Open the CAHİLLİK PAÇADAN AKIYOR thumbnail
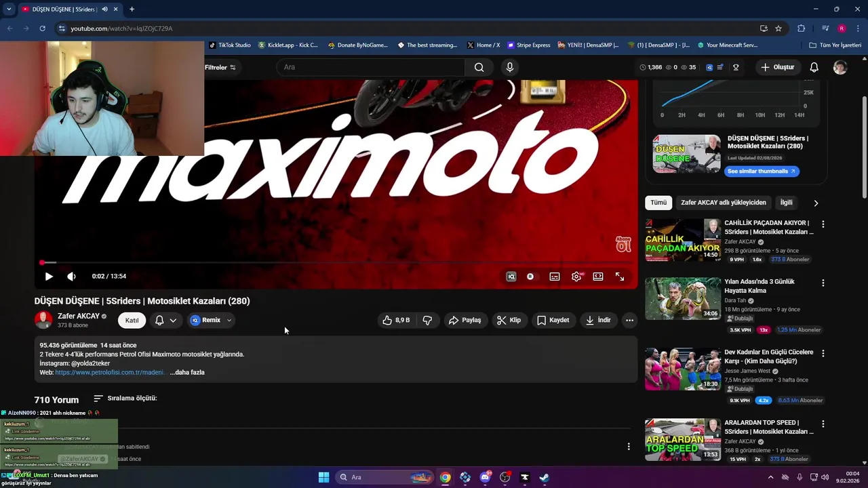This screenshot has width=868, height=488. (x=683, y=239)
